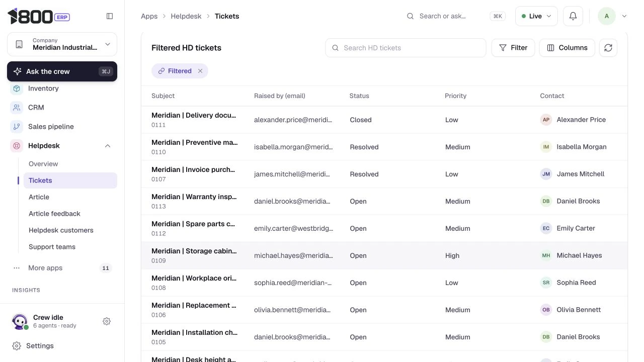
Task: Sort by Status column header
Action: (359, 96)
